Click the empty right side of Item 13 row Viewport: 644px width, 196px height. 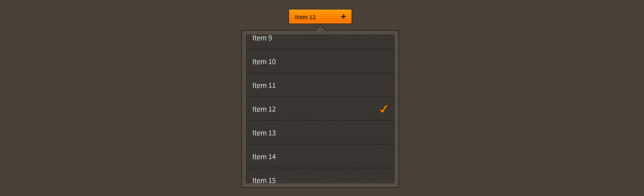point(348,132)
